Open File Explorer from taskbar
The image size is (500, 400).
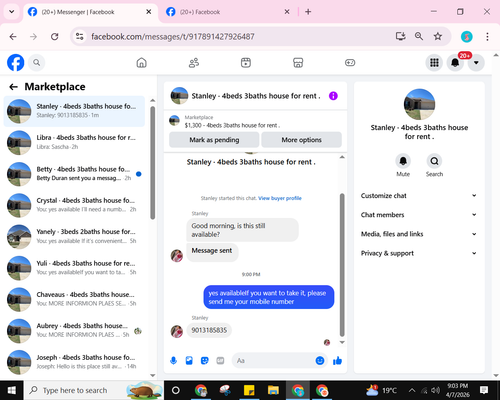click(273, 390)
